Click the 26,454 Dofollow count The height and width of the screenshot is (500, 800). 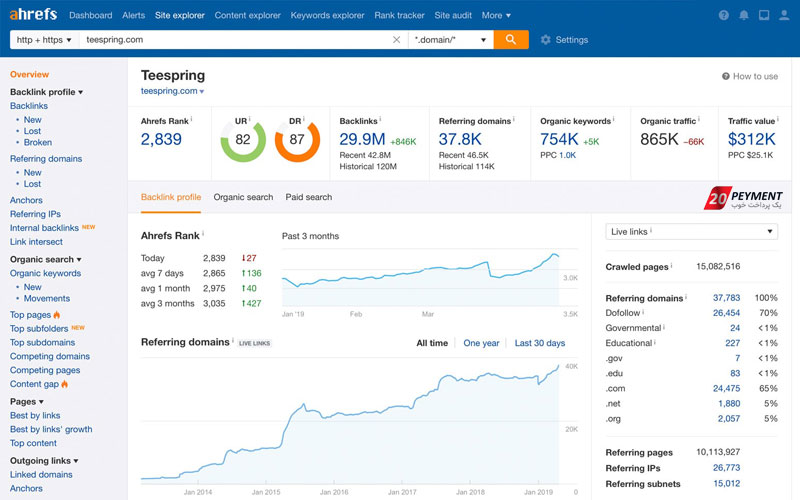727,313
